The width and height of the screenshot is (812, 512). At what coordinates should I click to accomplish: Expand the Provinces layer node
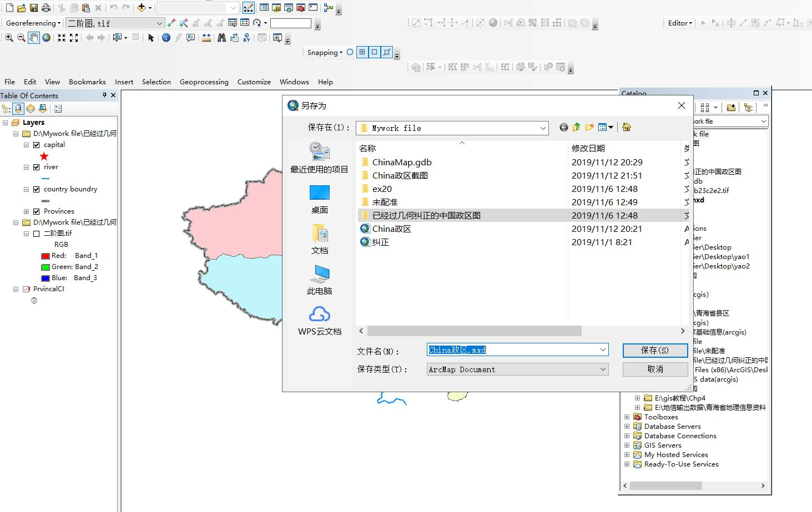pyautogui.click(x=26, y=211)
